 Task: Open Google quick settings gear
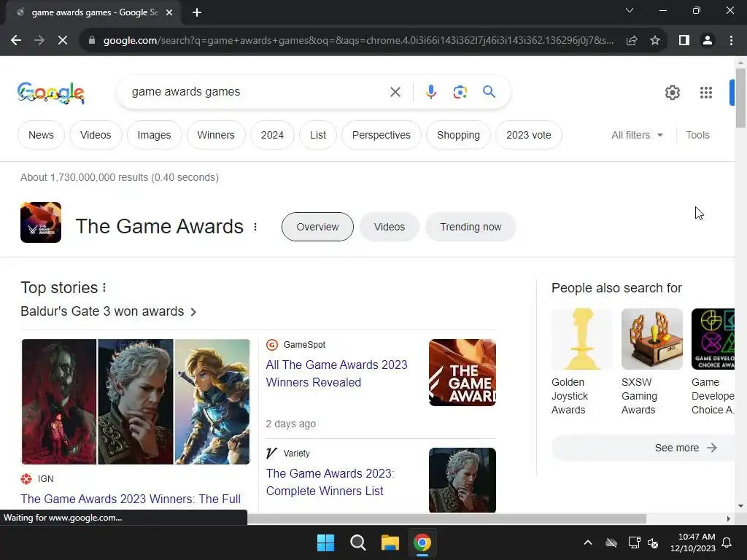tap(672, 93)
